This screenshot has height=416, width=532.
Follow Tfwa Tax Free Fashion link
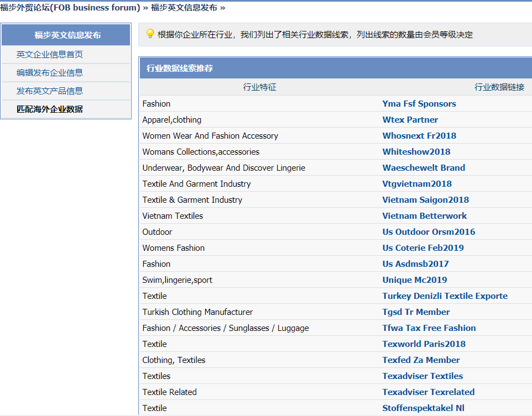[429, 328]
